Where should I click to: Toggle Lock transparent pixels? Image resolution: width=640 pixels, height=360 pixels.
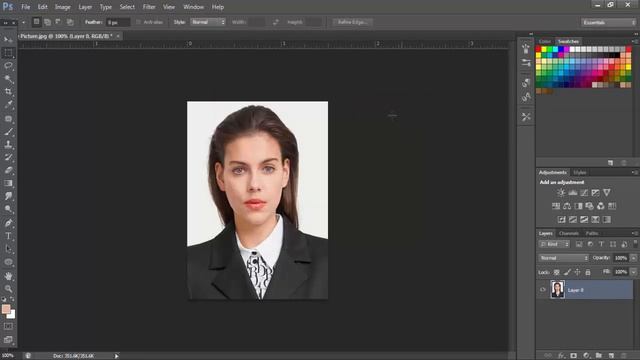556,272
